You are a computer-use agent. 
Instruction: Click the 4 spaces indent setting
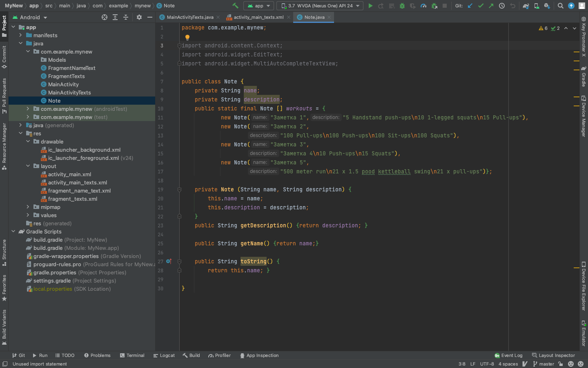[508, 364]
